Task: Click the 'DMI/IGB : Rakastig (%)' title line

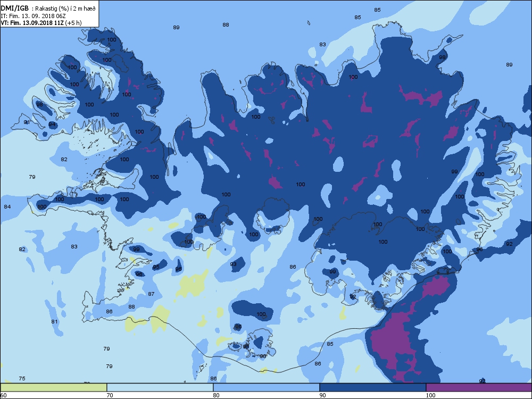Action: tap(48, 9)
